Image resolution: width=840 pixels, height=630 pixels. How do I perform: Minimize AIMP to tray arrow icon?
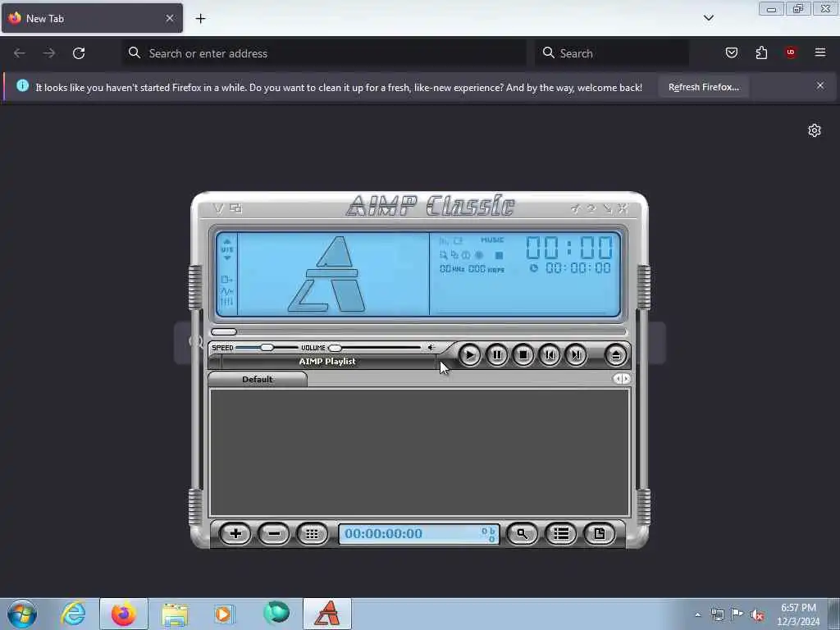click(607, 208)
